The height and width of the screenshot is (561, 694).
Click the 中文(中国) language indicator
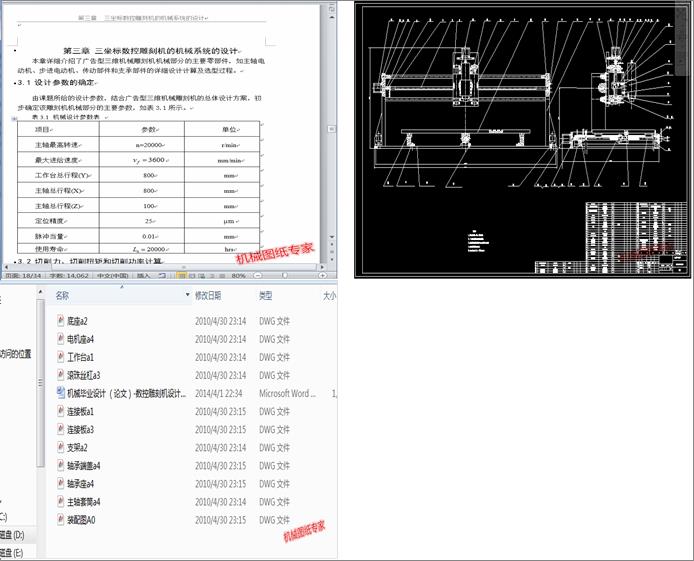tap(112, 276)
